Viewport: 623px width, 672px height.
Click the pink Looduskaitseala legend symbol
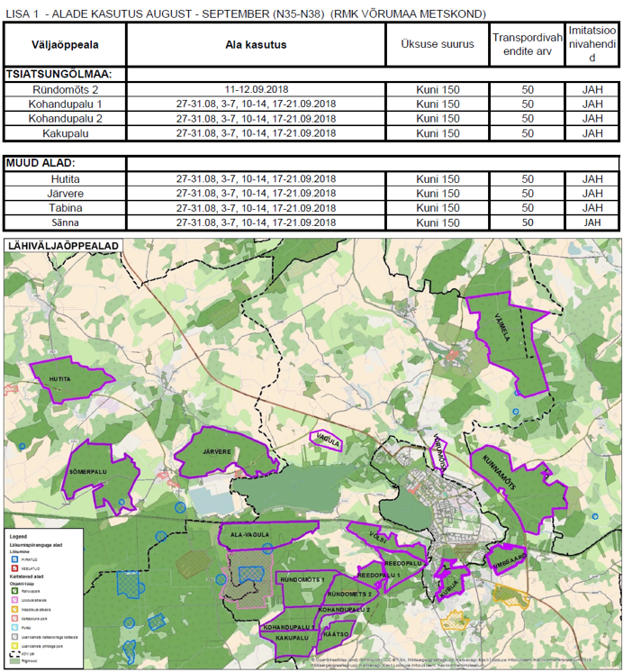point(14,600)
